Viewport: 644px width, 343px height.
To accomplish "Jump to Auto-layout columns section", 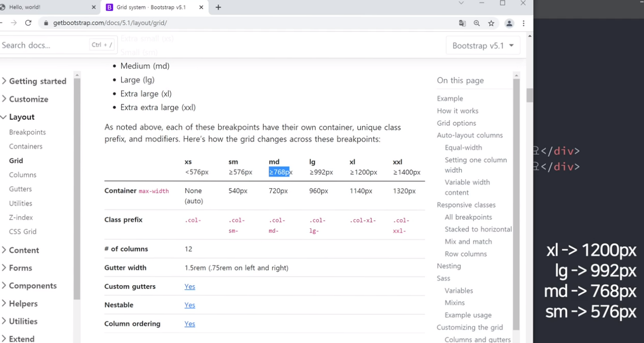I will [469, 135].
